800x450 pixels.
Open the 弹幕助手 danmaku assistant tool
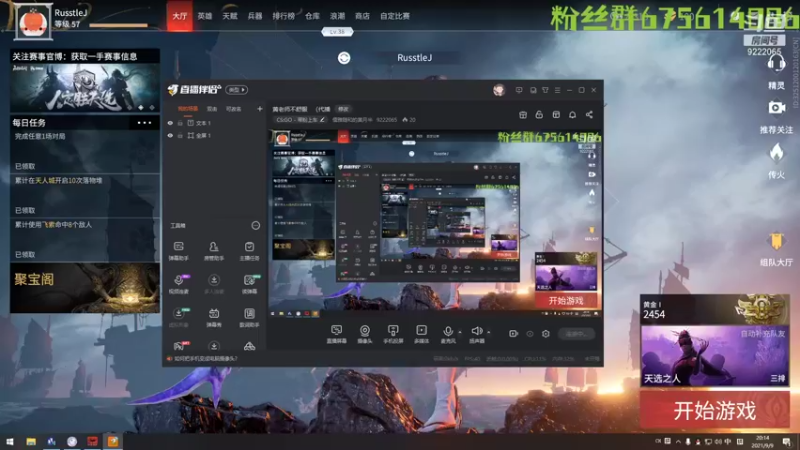click(179, 251)
